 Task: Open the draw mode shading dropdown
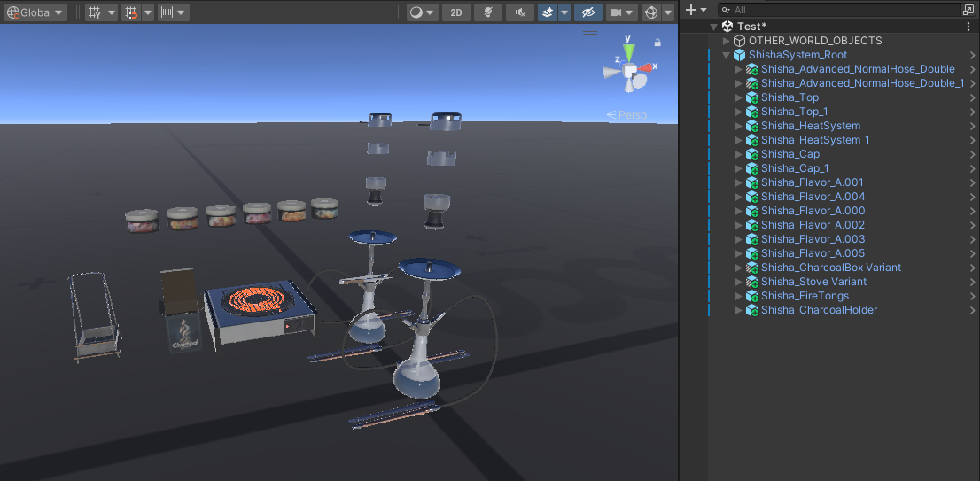click(x=422, y=12)
